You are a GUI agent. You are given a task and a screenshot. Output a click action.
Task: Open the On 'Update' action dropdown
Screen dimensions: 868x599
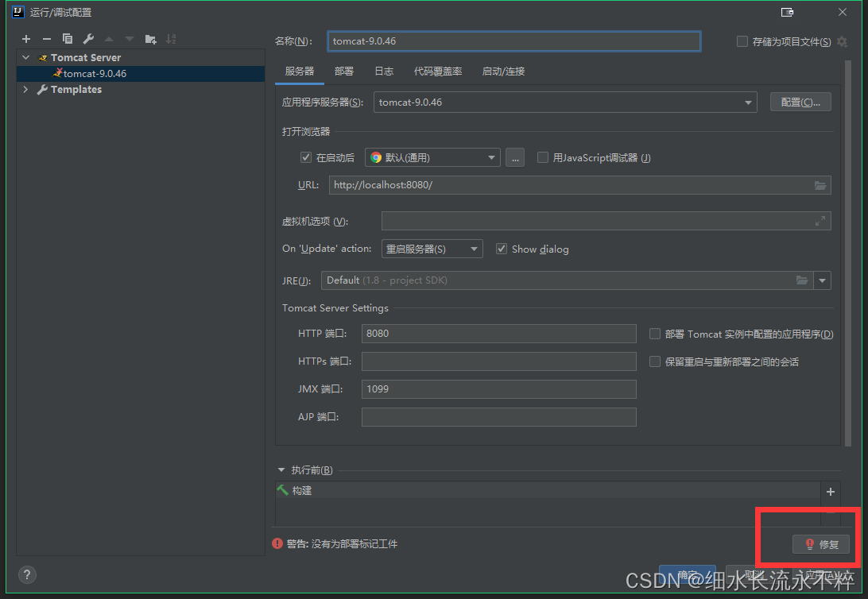click(432, 249)
